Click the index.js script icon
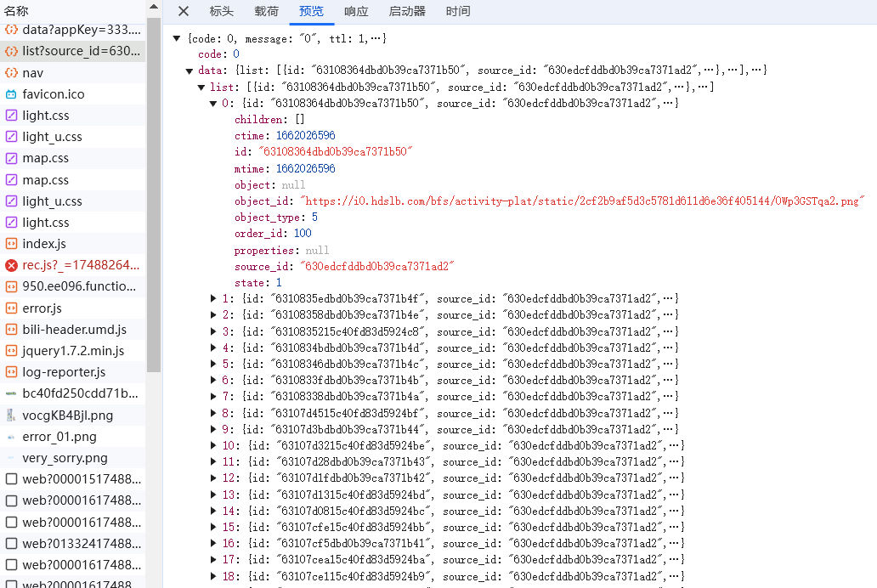The width and height of the screenshot is (877, 588). click(x=11, y=244)
